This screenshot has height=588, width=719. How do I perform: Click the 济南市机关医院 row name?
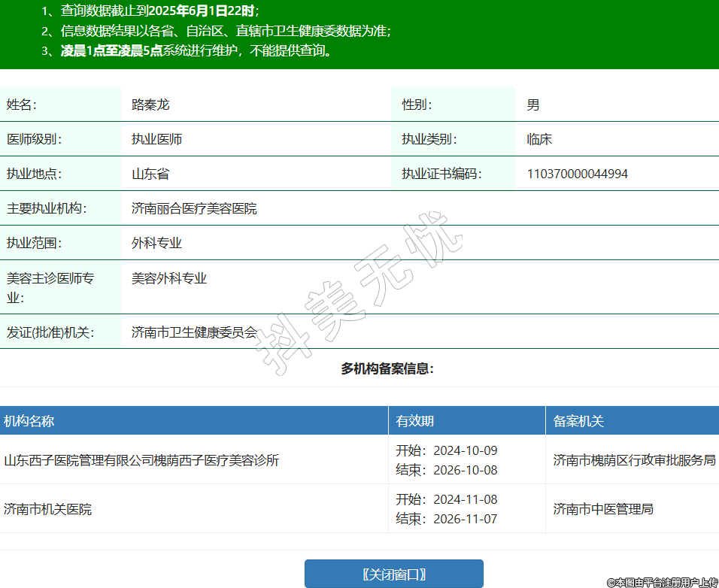pos(48,509)
